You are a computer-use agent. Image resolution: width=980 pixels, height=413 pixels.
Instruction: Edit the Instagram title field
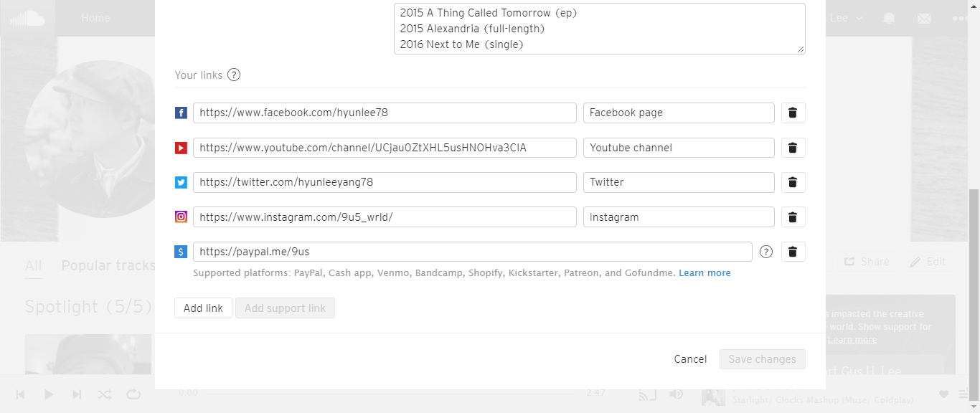click(679, 217)
